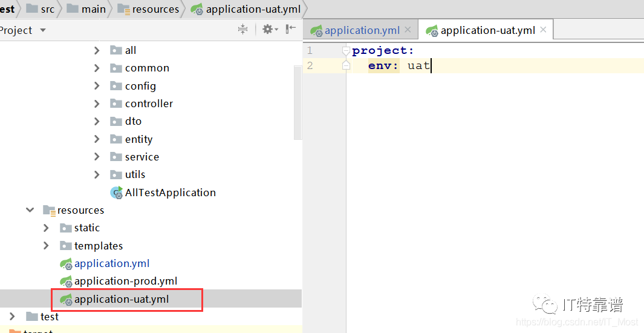Screen dimensions: 644x333
Task: Select the resources tree row label
Action: [x=81, y=211]
